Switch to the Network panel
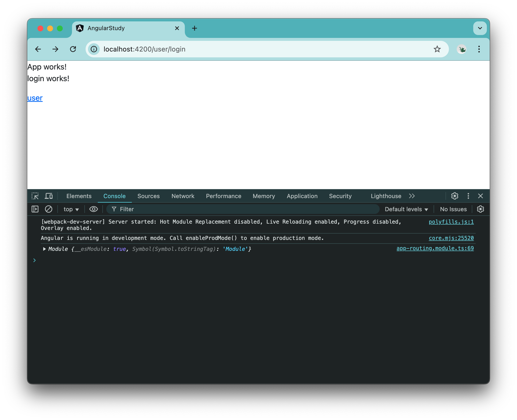The image size is (517, 420). [183, 196]
